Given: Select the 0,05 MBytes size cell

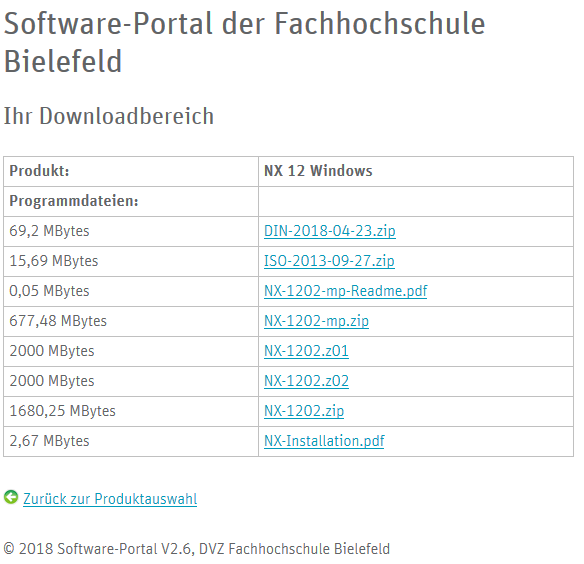Looking at the screenshot, I should tap(131, 291).
